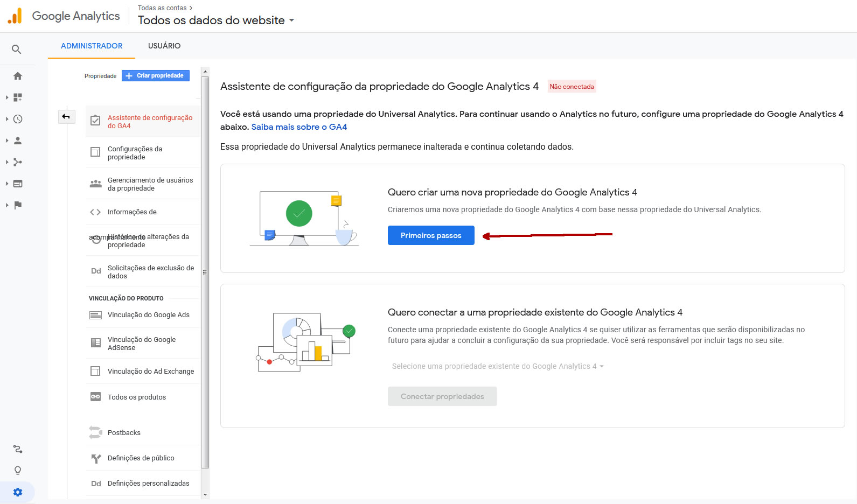The image size is (857, 504).
Task: Click the AdSense linking icon
Action: 96,342
